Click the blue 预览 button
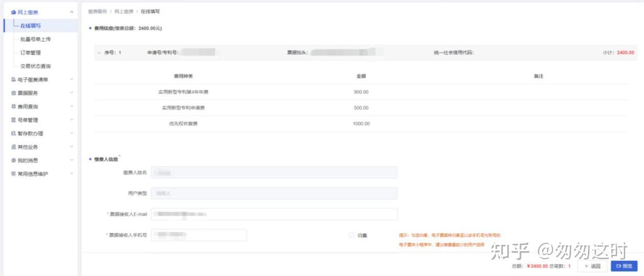Image resolution: width=644 pixels, height=276 pixels. [x=624, y=266]
